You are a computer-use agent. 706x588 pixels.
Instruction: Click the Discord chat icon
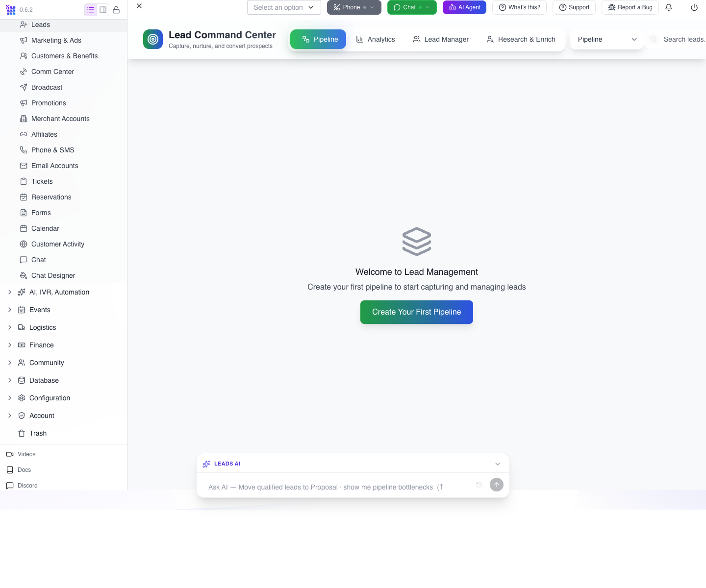tap(10, 486)
